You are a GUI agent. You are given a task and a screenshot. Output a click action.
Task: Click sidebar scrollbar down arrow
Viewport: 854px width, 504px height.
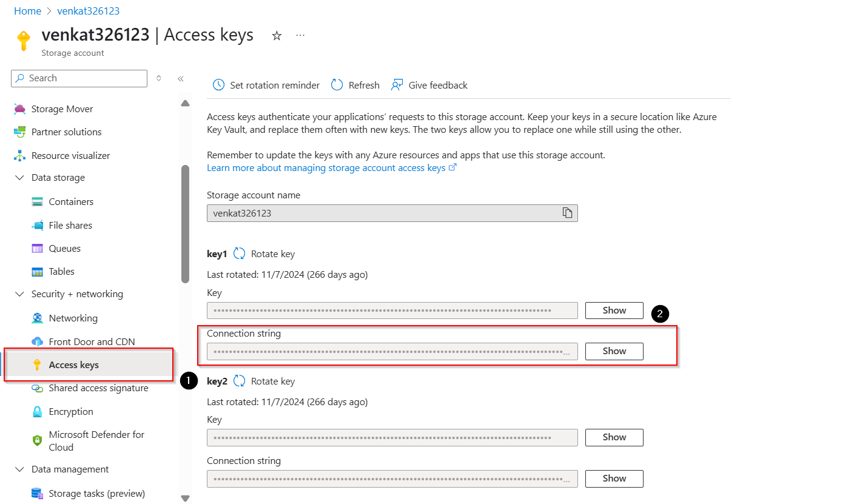[x=185, y=499]
